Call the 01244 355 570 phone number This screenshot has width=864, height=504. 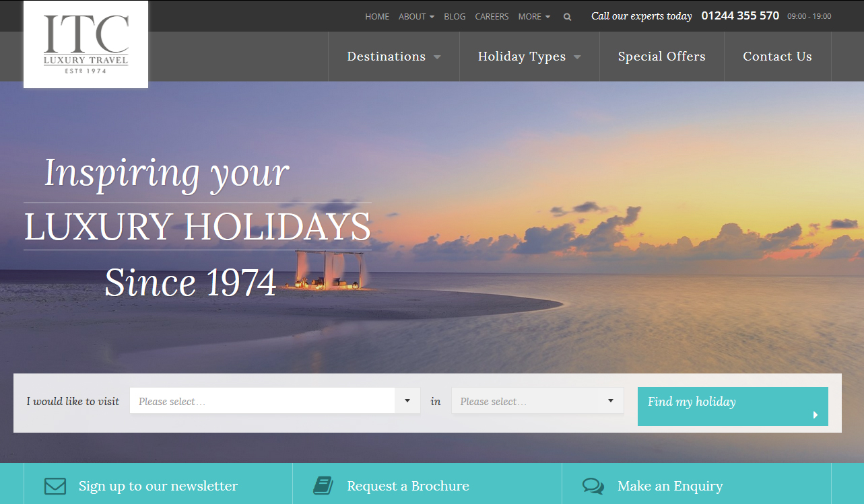(740, 15)
